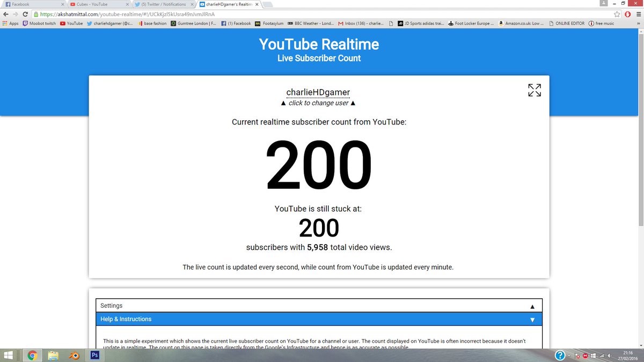Image resolution: width=644 pixels, height=362 pixels.
Task: Open the free music bookmark
Action: 602,24
